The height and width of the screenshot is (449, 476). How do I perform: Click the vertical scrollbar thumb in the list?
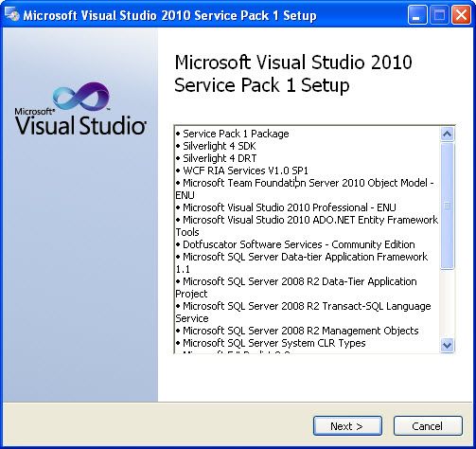(447, 206)
